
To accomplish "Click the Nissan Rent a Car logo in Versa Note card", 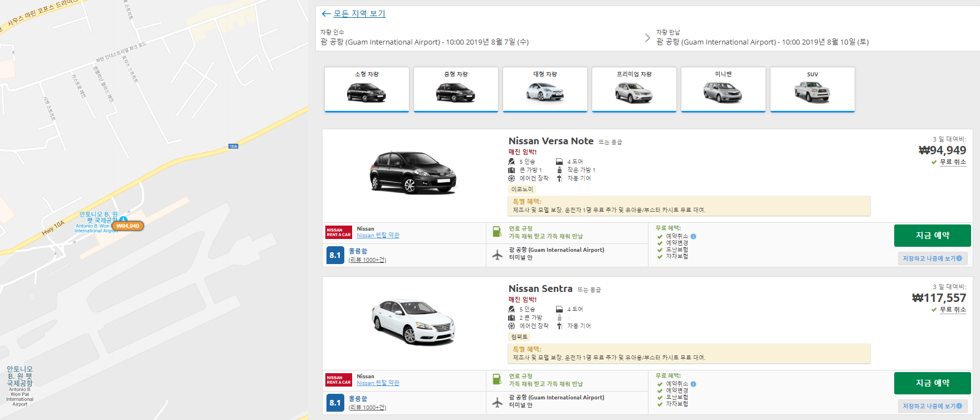I will [339, 232].
